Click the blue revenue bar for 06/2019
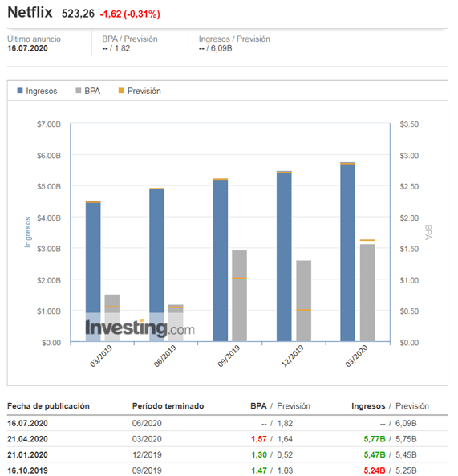Viewport: 458px width, 476px height. (x=157, y=265)
